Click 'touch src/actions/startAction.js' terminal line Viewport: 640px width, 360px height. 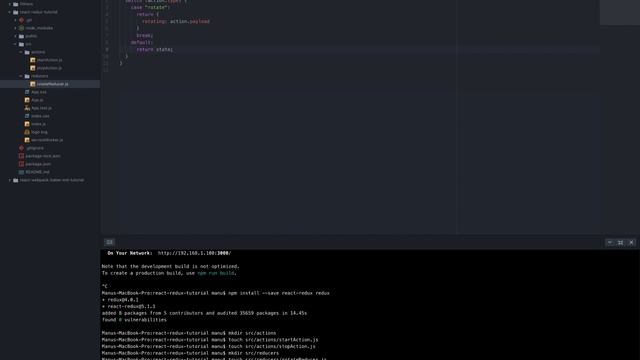[273, 340]
